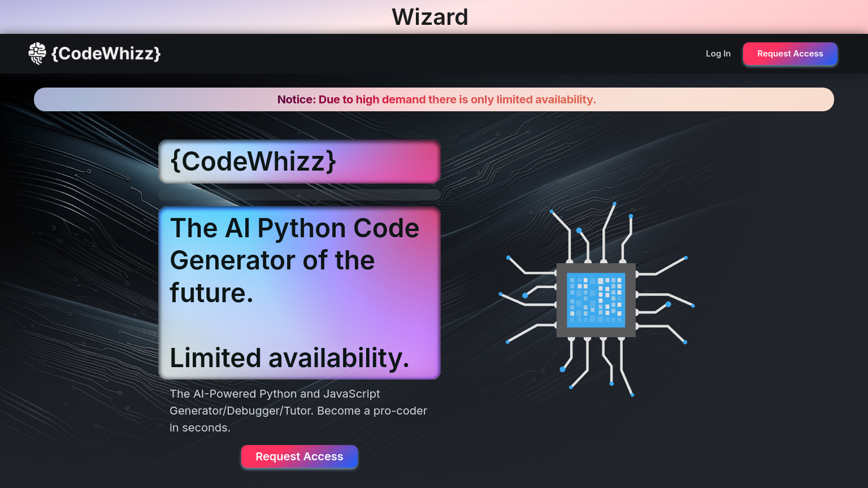Click the brain logo icon
The image size is (868, 488).
pyautogui.click(x=37, y=54)
